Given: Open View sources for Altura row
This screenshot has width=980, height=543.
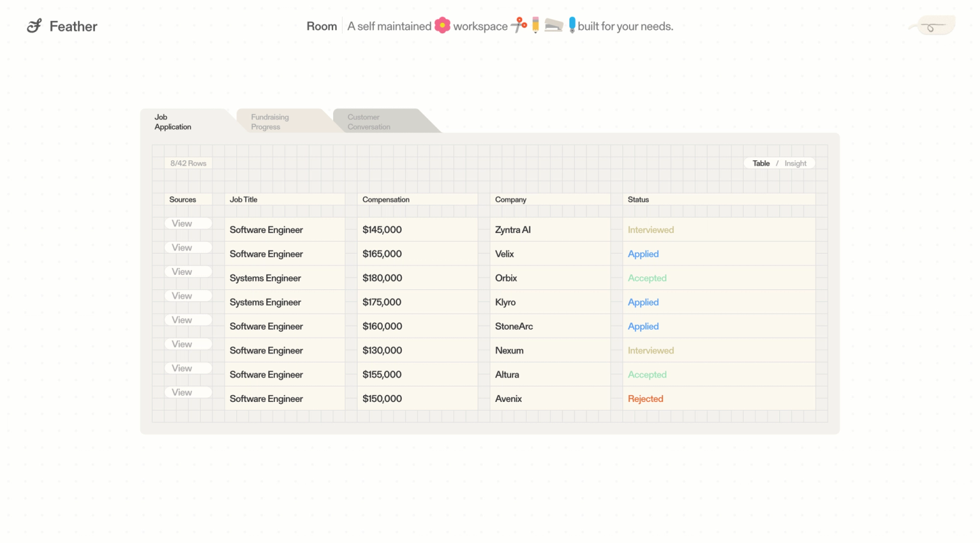Looking at the screenshot, I should tap(188, 368).
